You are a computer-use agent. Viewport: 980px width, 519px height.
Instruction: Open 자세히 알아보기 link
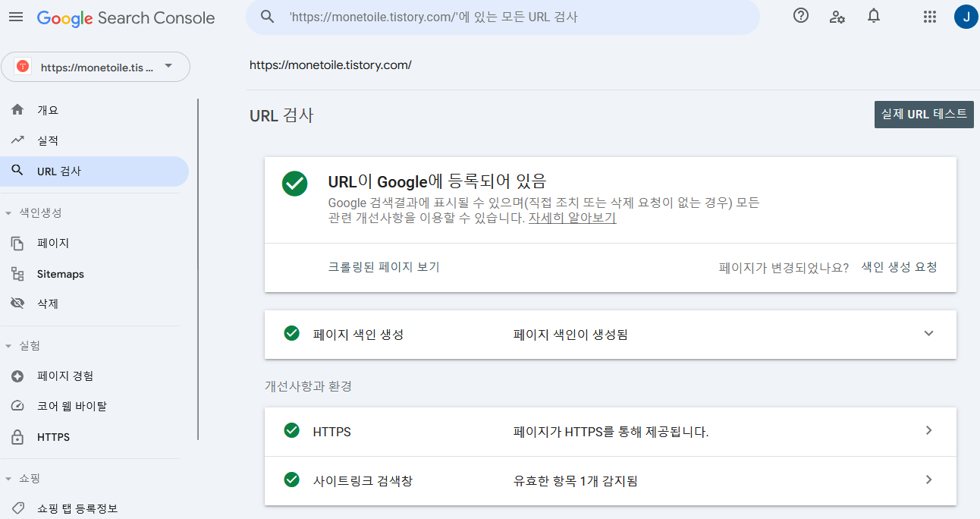pos(572,219)
